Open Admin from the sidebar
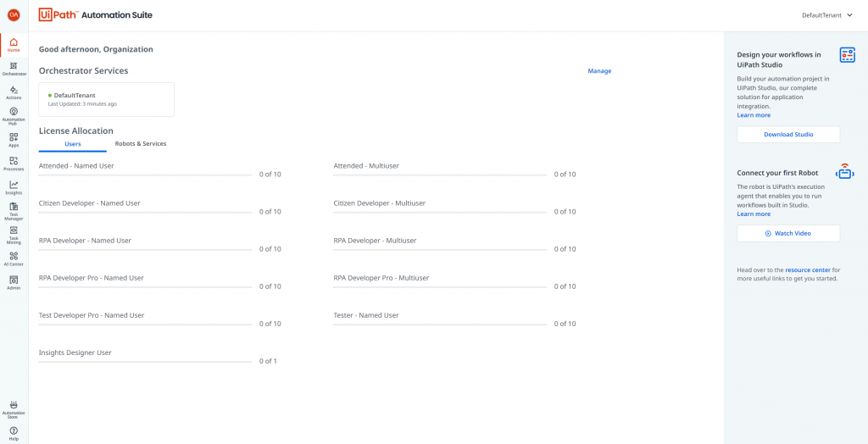The width and height of the screenshot is (868, 444). click(x=14, y=283)
